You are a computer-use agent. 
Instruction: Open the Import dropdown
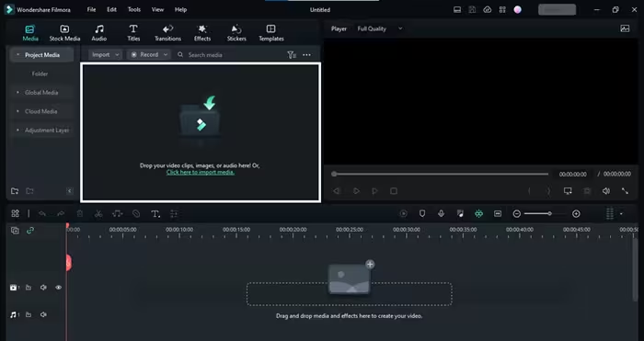105,54
